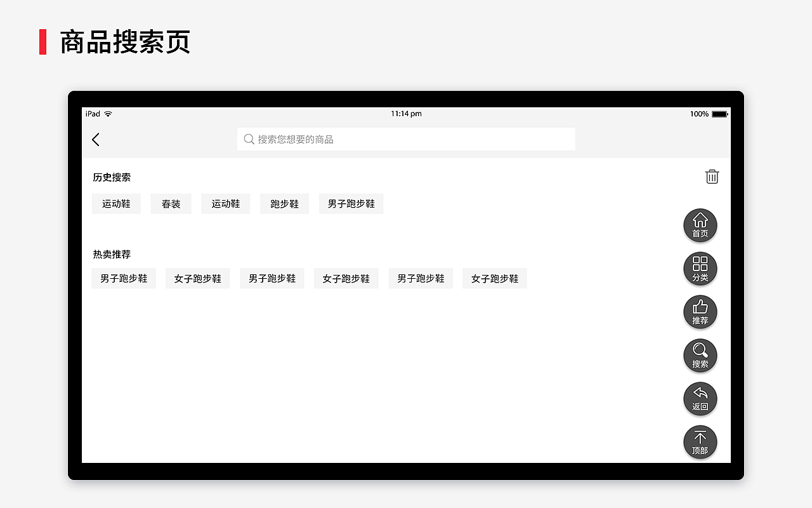Click the 推荐 thumbs-up recommendation icon
This screenshot has height=508, width=812.
click(700, 312)
